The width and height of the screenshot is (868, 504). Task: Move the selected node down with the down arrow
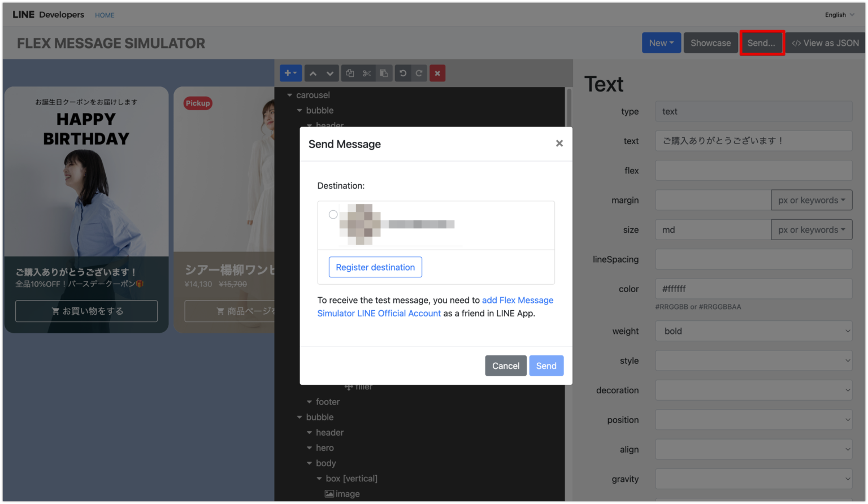pyautogui.click(x=329, y=73)
